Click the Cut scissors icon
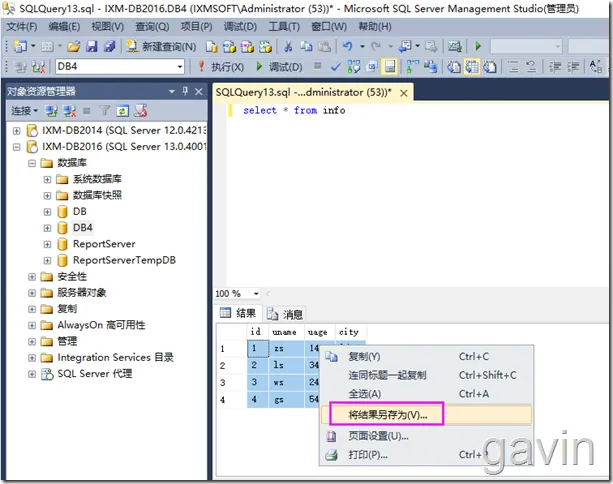Image resolution: width=613 pixels, height=484 pixels. coord(289,47)
